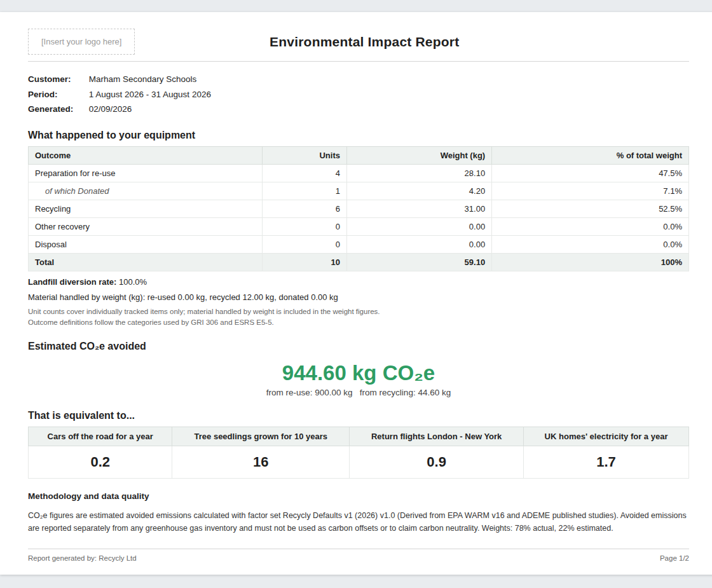Click customer name Marham Secondary Schools

point(142,79)
